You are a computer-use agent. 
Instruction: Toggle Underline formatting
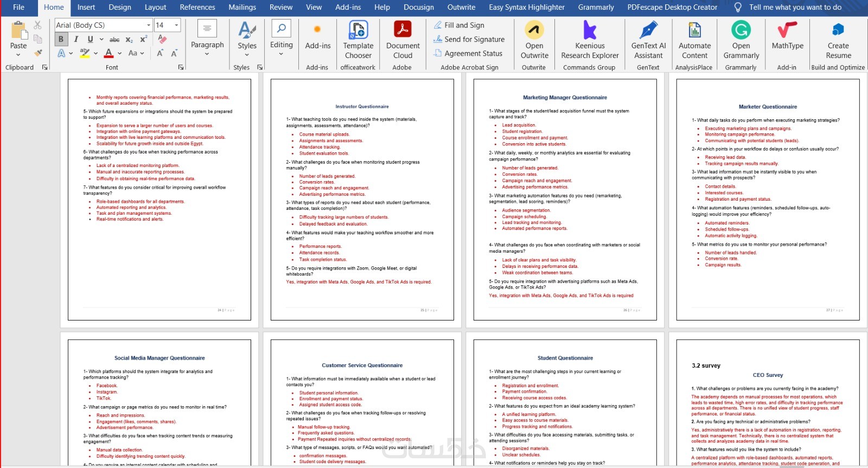(x=90, y=39)
